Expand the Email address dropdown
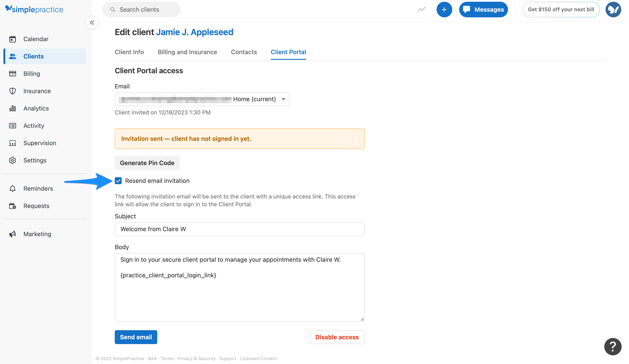This screenshot has height=364, width=629. 202,99
